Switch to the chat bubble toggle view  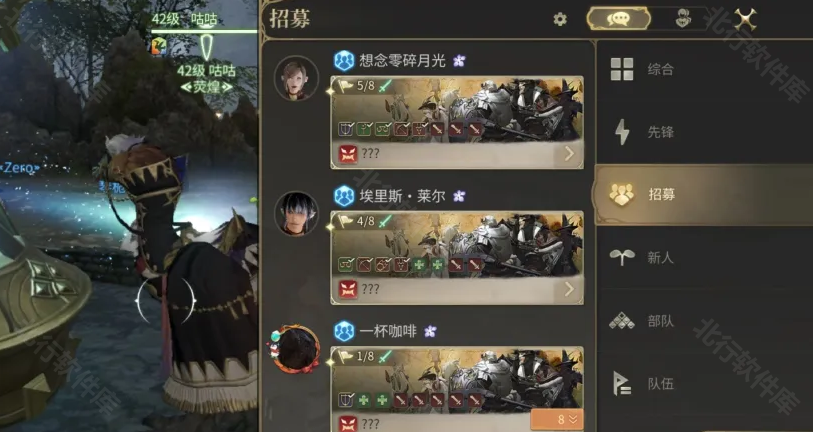618,19
